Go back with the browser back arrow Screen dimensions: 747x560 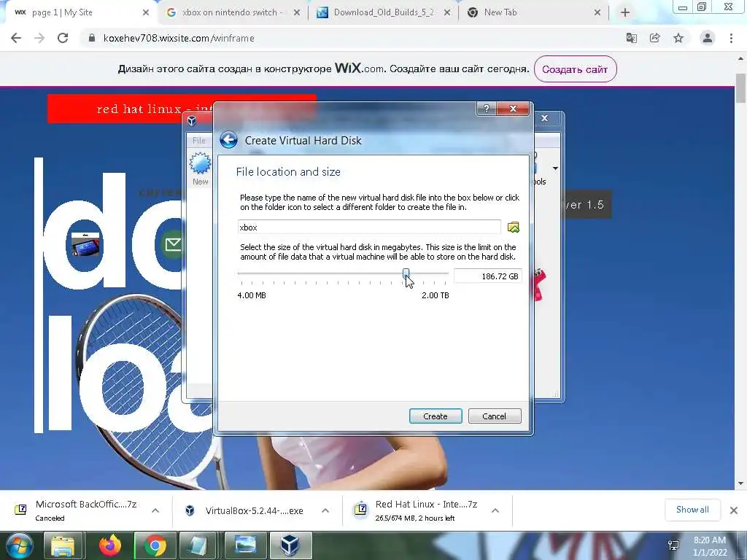16,38
